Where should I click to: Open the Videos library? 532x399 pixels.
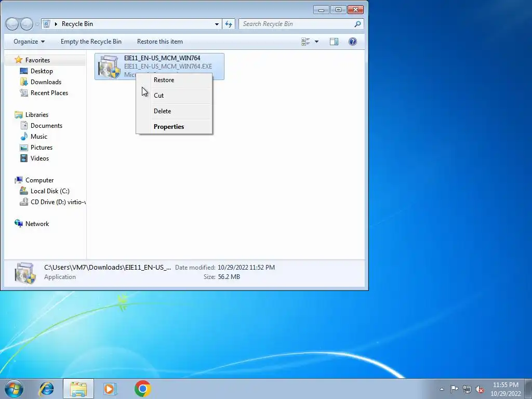pyautogui.click(x=39, y=158)
